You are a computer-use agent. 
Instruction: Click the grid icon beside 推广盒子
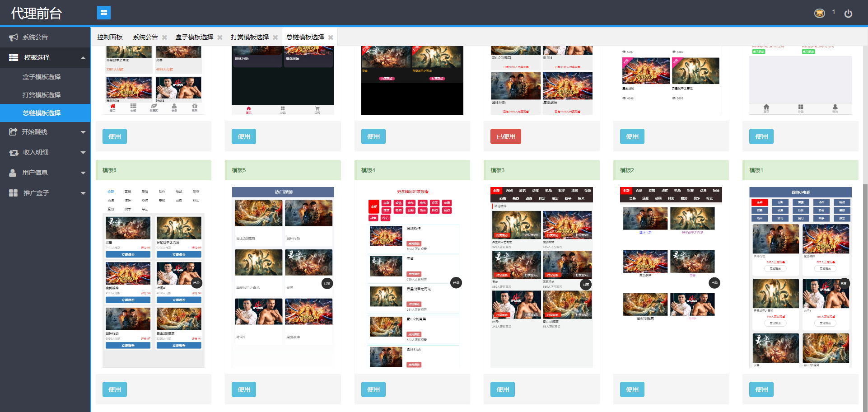(x=13, y=193)
